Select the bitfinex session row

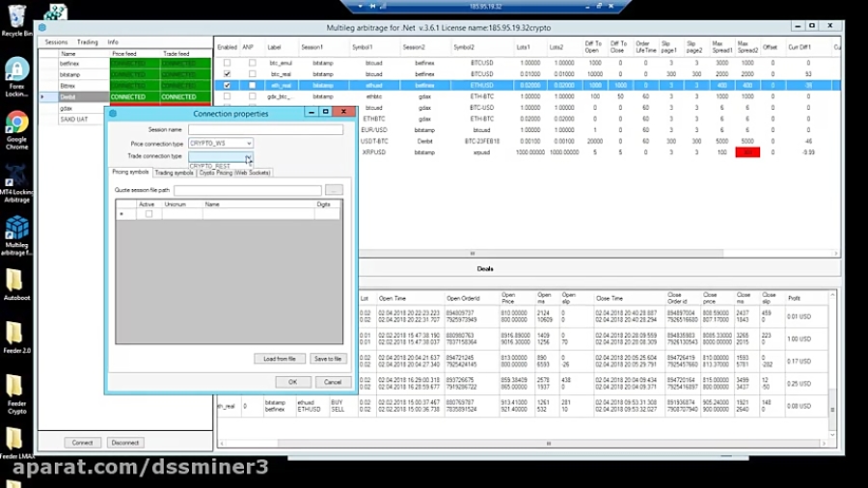click(124, 64)
